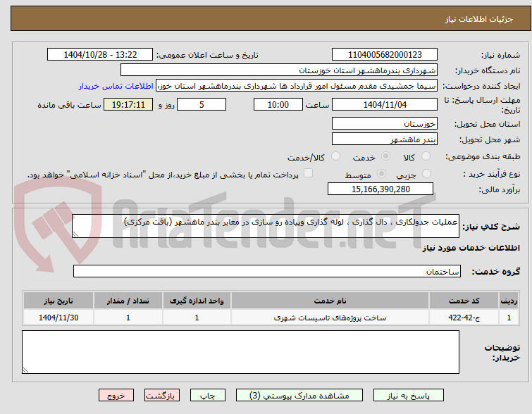Click the announcement date field 1404/10/28 - 13:22

(x=100, y=55)
